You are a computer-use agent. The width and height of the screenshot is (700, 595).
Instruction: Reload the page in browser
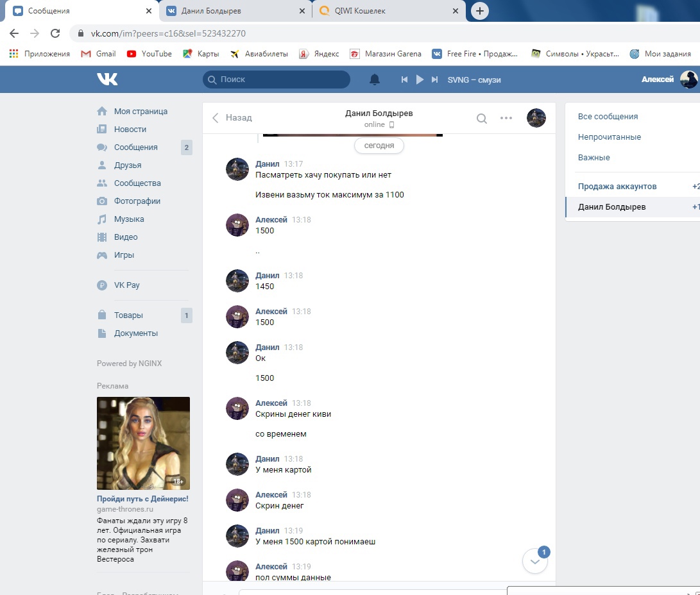(55, 33)
